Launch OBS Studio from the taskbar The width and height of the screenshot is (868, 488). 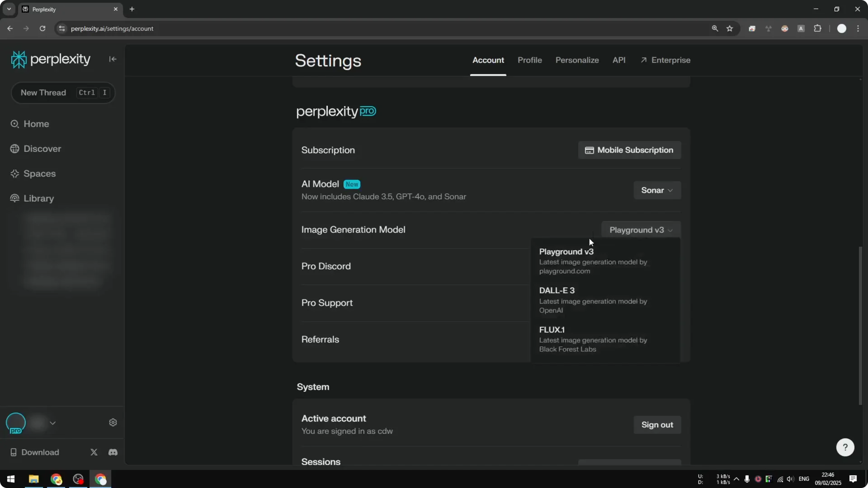click(x=78, y=479)
